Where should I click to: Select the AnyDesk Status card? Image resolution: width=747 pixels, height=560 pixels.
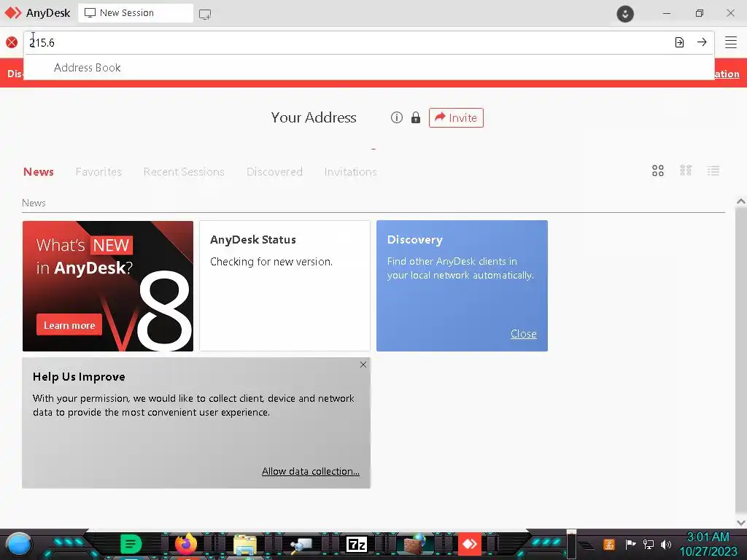[x=285, y=286]
